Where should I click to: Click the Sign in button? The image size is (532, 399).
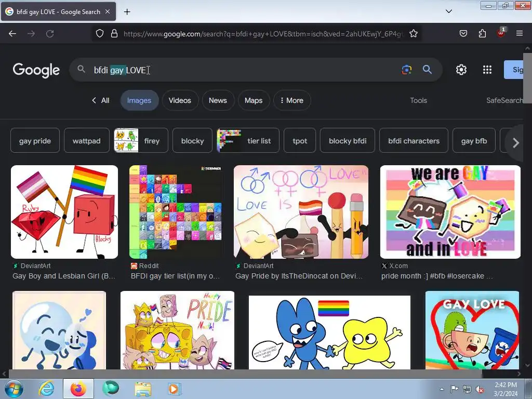[514, 70]
